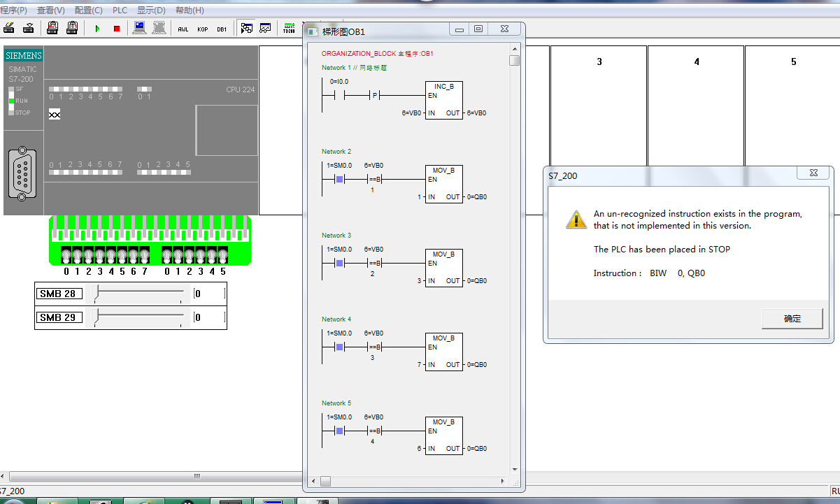
Task: Click the P edge contact in Network 1
Action: click(374, 96)
